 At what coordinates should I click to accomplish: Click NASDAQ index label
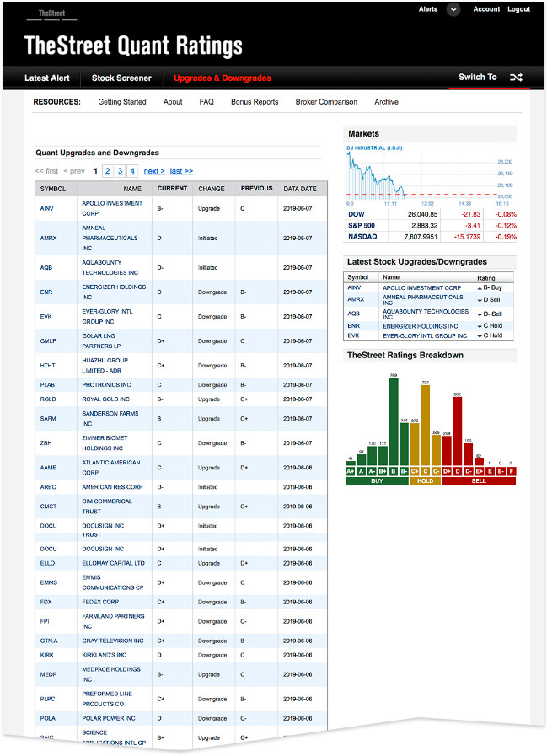[362, 237]
